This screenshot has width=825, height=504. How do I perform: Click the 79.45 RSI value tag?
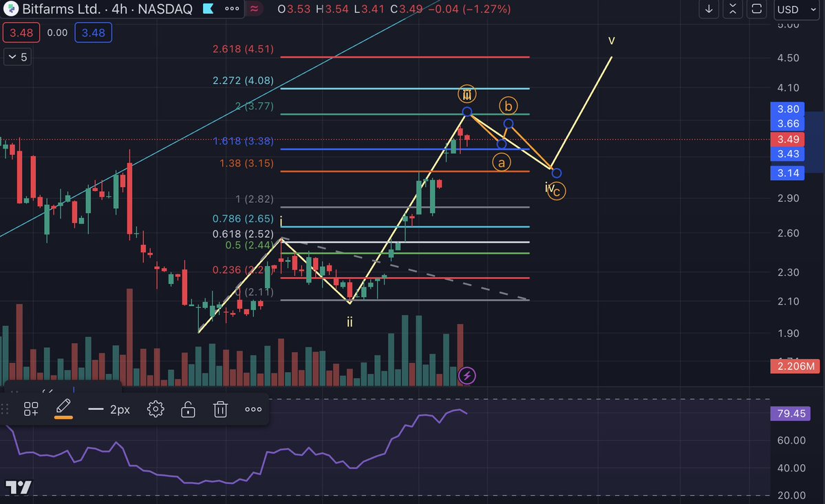(x=791, y=413)
